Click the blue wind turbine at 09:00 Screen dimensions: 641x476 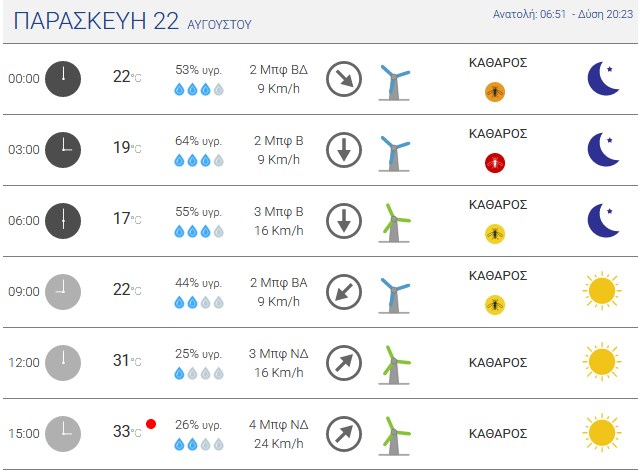tap(394, 294)
